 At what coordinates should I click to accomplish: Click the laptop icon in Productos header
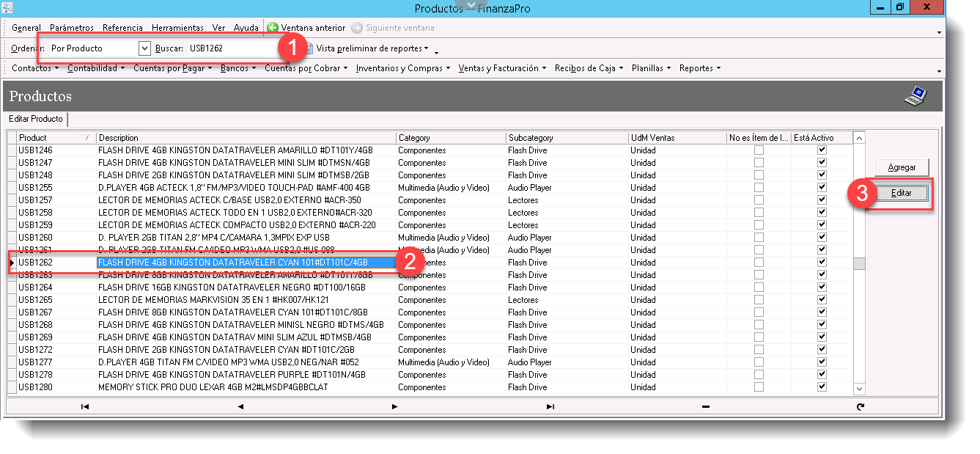tap(916, 96)
